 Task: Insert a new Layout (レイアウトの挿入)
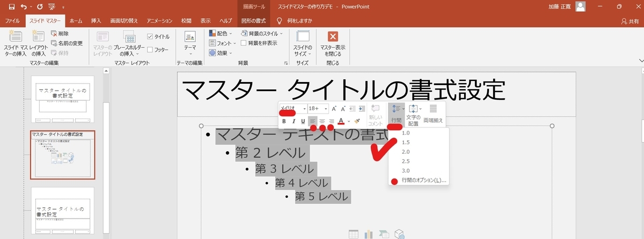tap(38, 43)
